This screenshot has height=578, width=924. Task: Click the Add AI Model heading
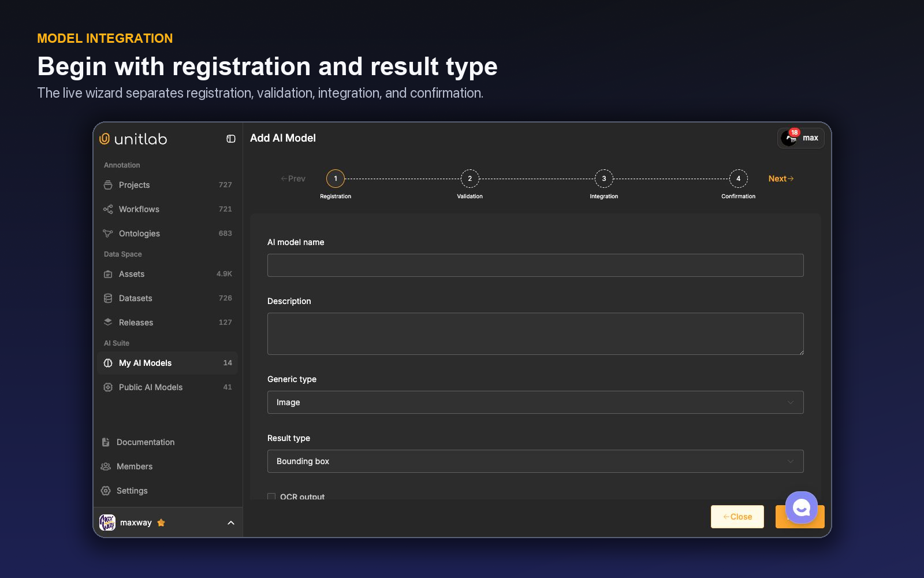283,138
